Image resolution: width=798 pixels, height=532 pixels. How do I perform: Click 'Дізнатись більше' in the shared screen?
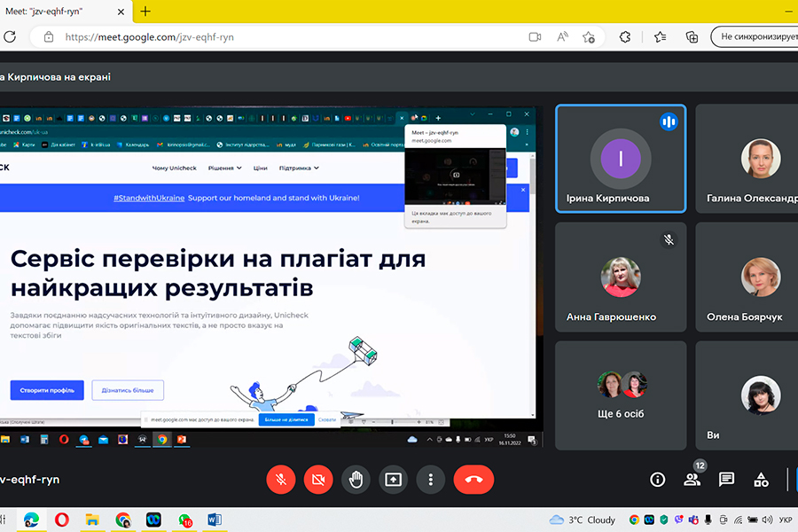[128, 390]
